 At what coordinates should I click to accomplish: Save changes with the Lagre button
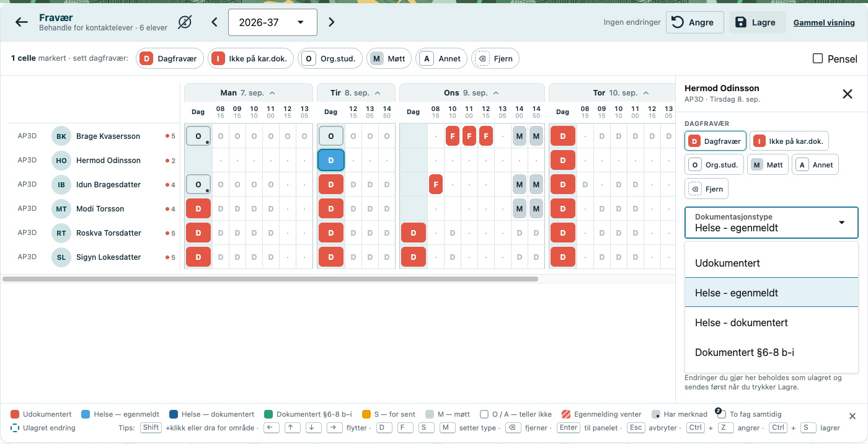click(757, 22)
